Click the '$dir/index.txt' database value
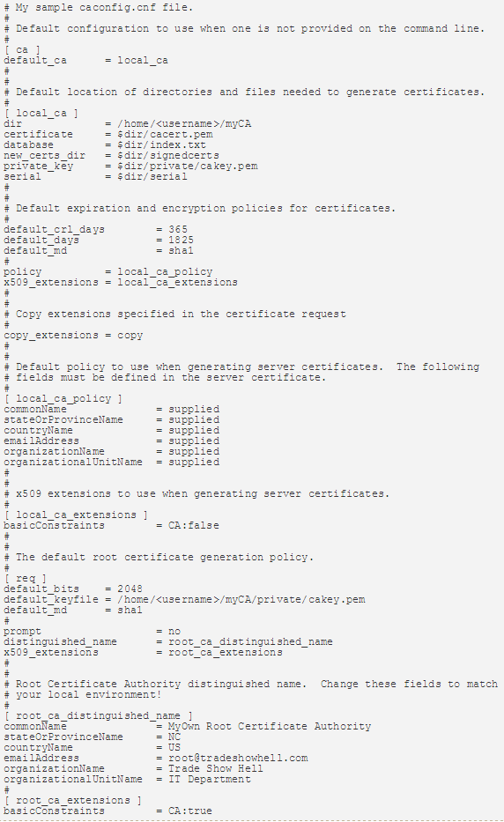 161,144
